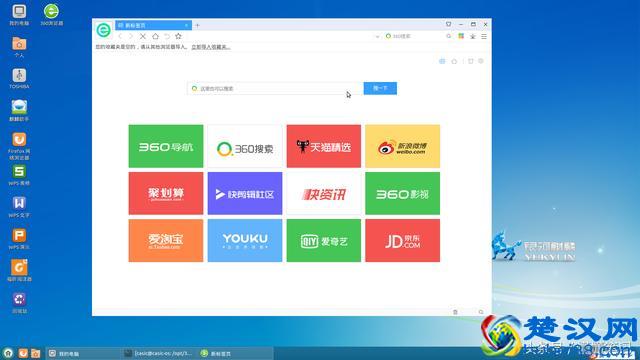Open 麒麟助手 assistant desktop icon
The image size is (640, 360).
(19, 111)
